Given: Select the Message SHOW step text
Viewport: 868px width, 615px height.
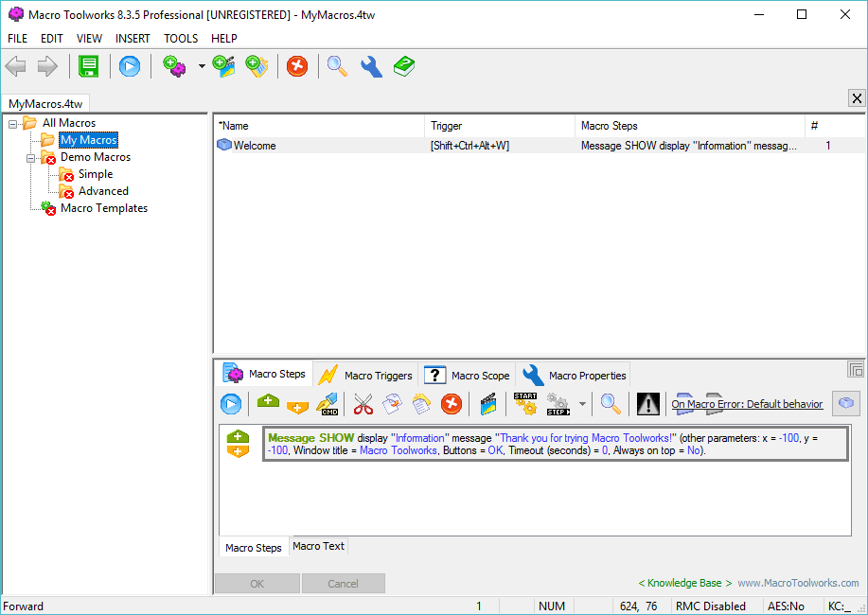Looking at the screenshot, I should point(556,444).
